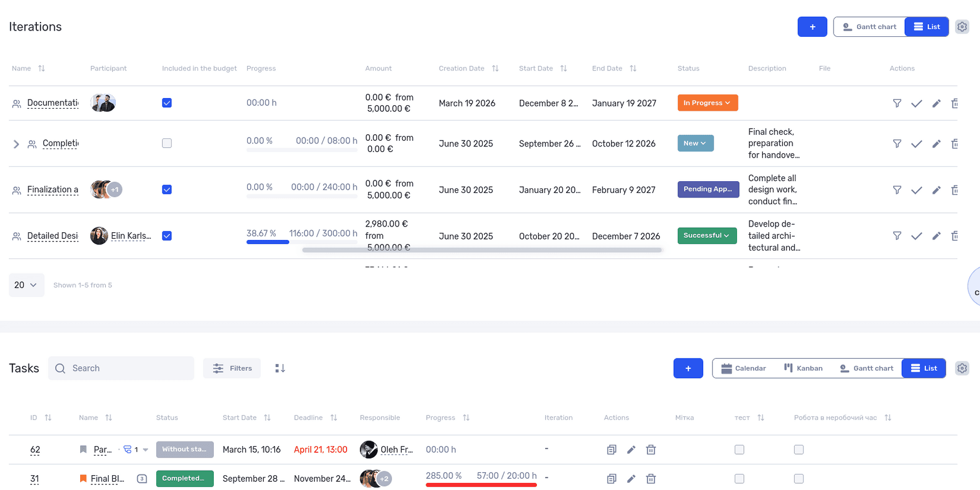Screen dimensions: 980x490
Task: Toggle тест checkbox for task 31
Action: click(x=739, y=479)
